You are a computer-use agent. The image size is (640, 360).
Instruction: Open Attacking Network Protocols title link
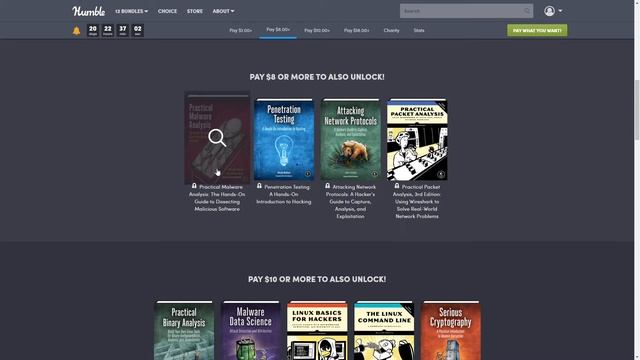pos(351,202)
